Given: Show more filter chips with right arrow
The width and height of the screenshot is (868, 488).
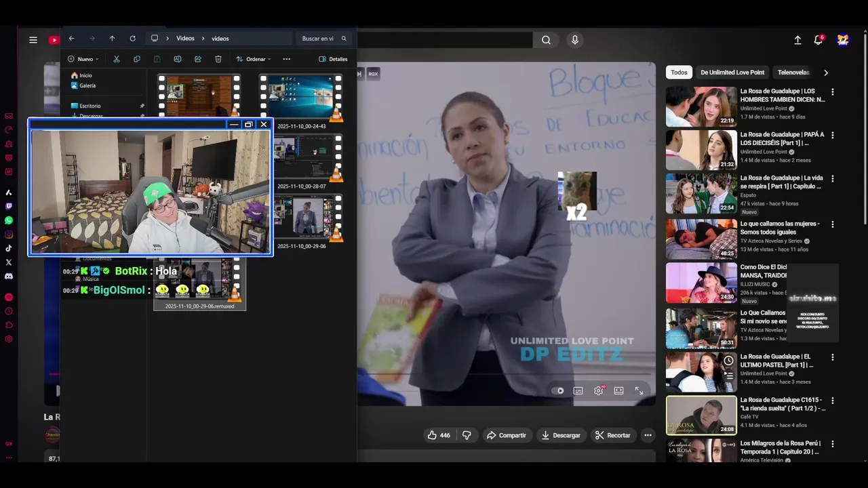Looking at the screenshot, I should click(x=825, y=73).
